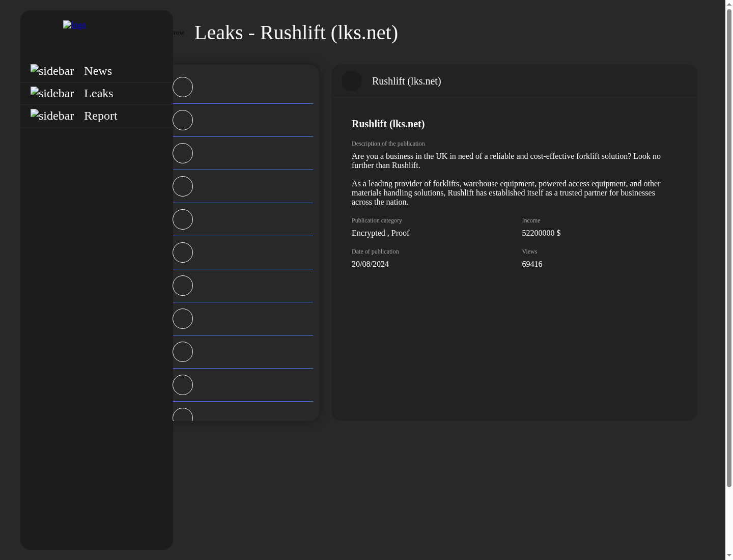Select the bold "Rushlift (lks.net)" heading
This screenshot has width=733, height=560.
pos(388,124)
